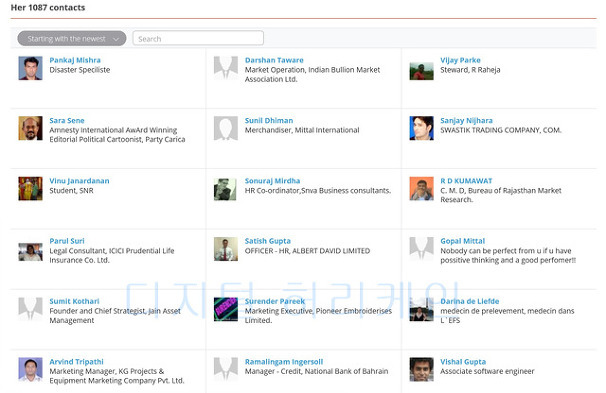Click 'OFFICER - HR, ALBERT DAVID LIMITED' text

click(x=307, y=251)
